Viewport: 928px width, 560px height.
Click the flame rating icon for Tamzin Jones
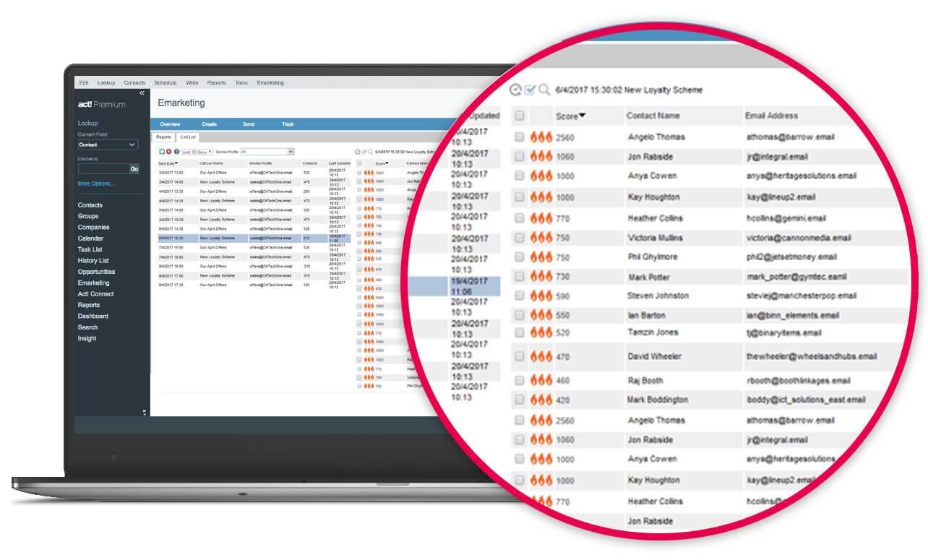pyautogui.click(x=541, y=332)
